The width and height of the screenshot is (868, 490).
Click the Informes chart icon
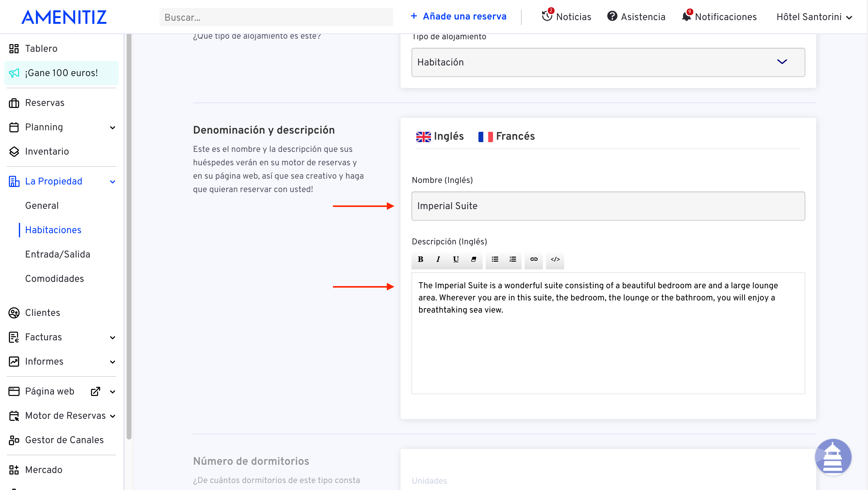coord(14,362)
